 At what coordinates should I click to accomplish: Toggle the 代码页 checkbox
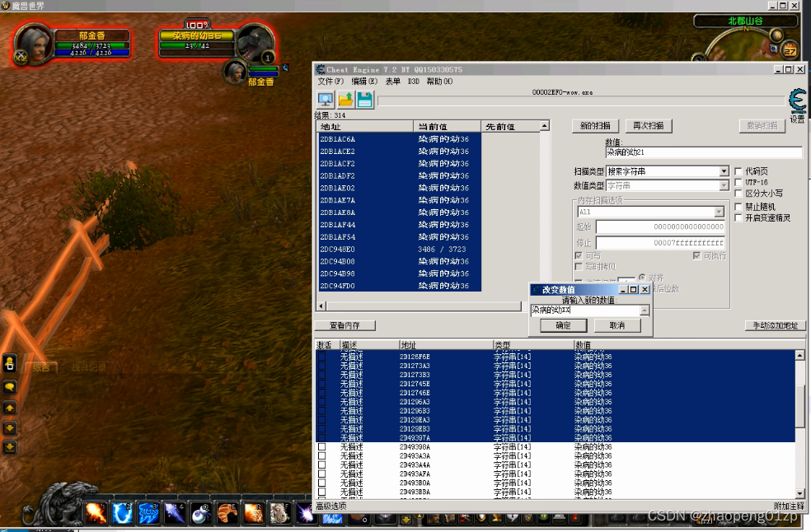[738, 171]
